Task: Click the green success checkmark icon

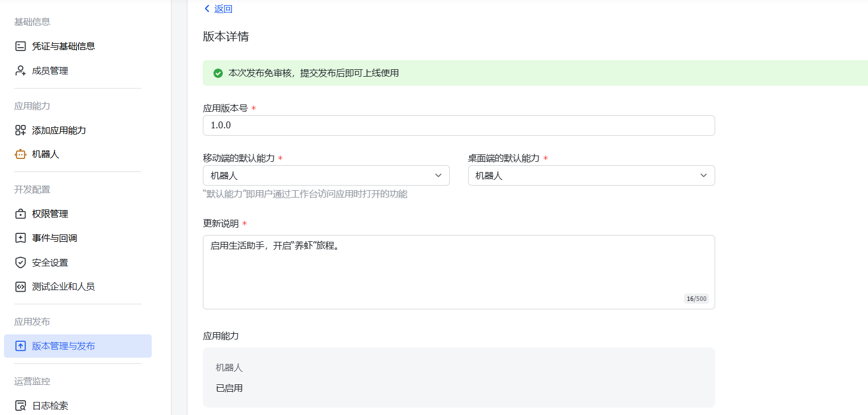Action: 218,73
